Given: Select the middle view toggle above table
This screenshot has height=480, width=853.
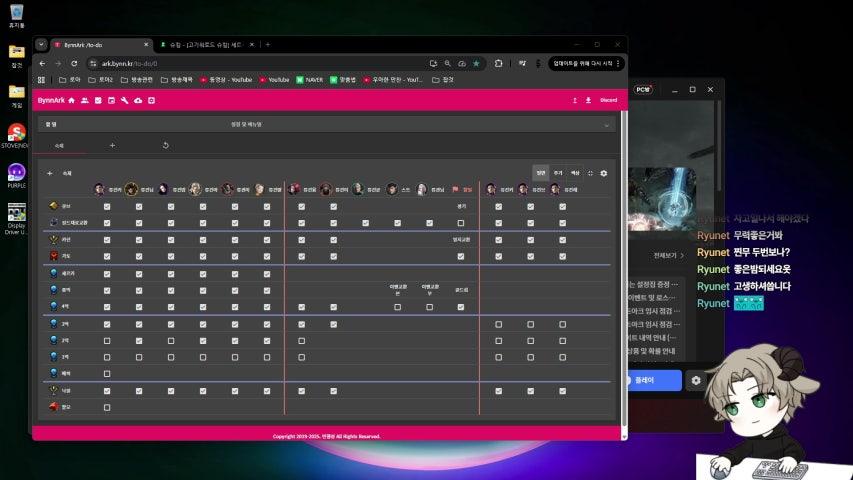Looking at the screenshot, I should [558, 173].
